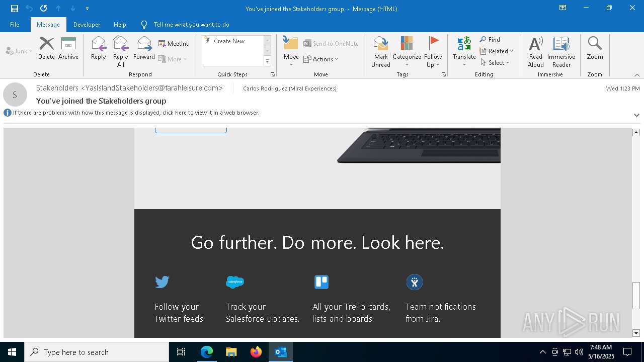Click All your Trello cards text
644x362 pixels.
click(351, 313)
